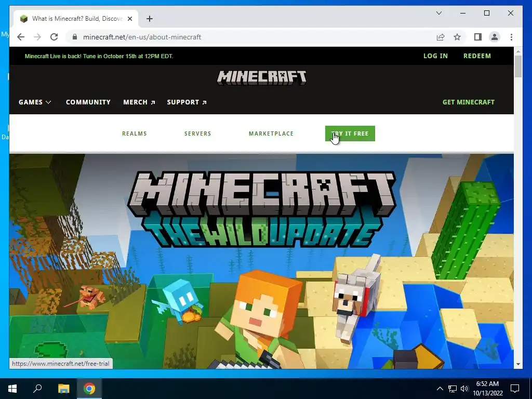This screenshot has height=399, width=532.
Task: Open the volume icon in system tray
Action: click(x=464, y=389)
